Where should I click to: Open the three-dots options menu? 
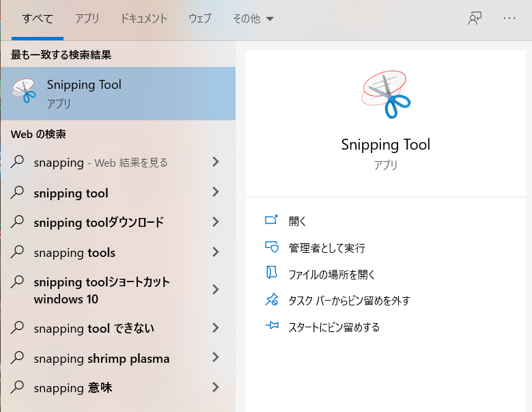coord(509,18)
